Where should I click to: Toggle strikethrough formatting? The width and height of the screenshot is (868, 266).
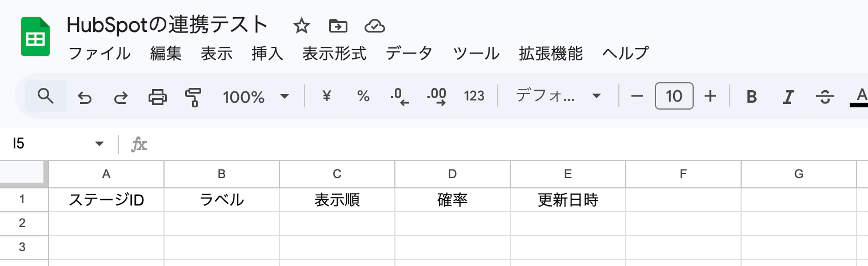click(x=825, y=97)
